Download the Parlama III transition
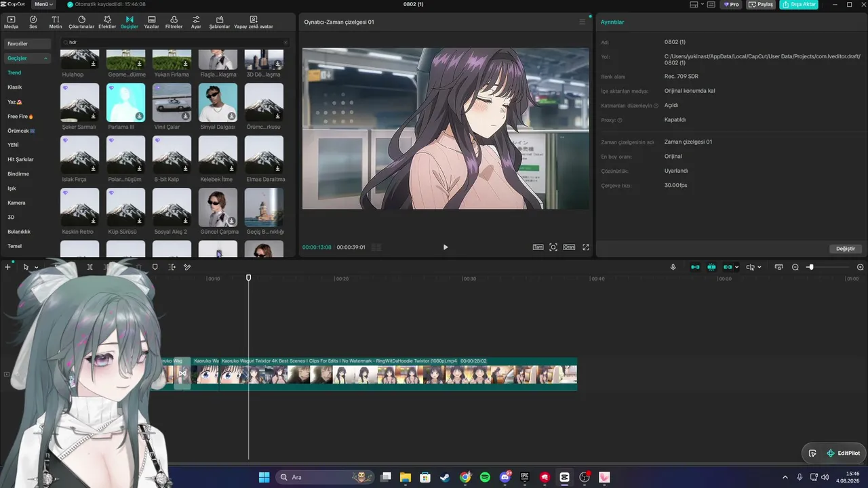The image size is (868, 488). click(139, 116)
